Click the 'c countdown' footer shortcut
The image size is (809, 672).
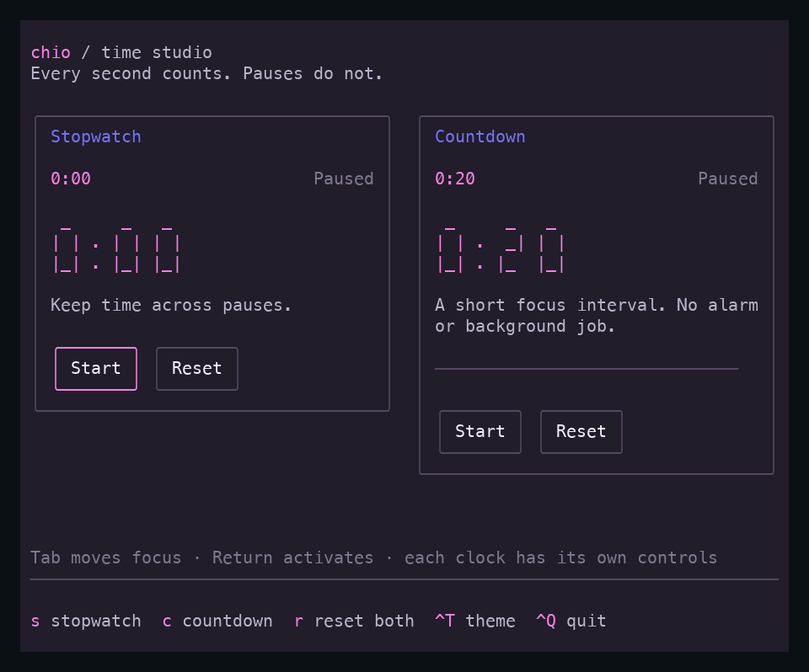[x=217, y=621]
